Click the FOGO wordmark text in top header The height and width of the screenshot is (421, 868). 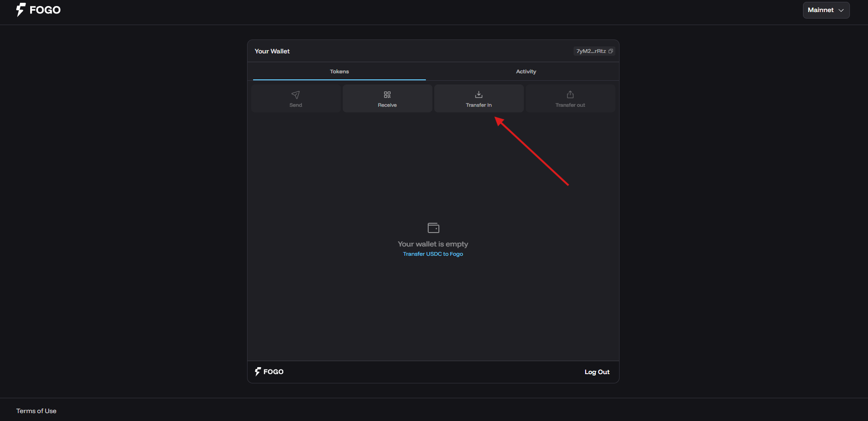click(45, 10)
